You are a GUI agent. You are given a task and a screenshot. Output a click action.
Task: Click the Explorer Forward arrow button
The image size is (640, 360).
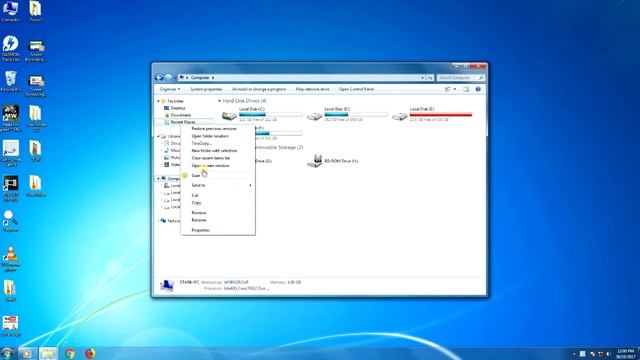pos(168,77)
